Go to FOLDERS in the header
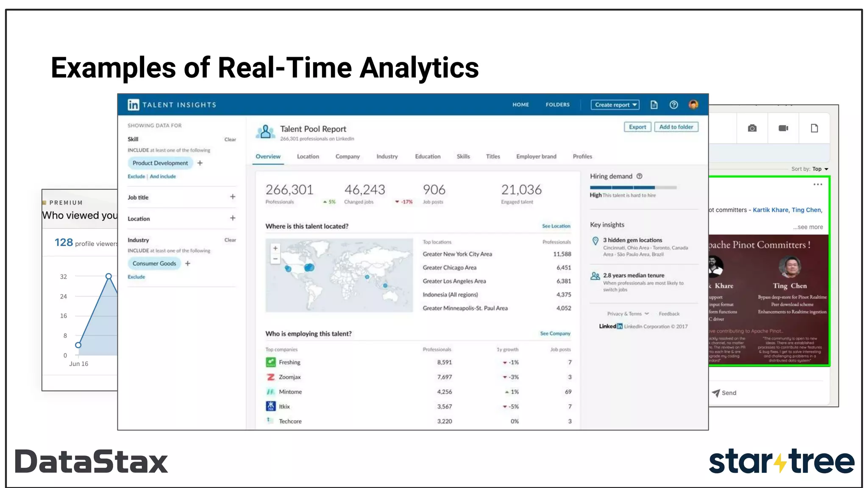Image resolution: width=868 pixels, height=488 pixels. (558, 105)
